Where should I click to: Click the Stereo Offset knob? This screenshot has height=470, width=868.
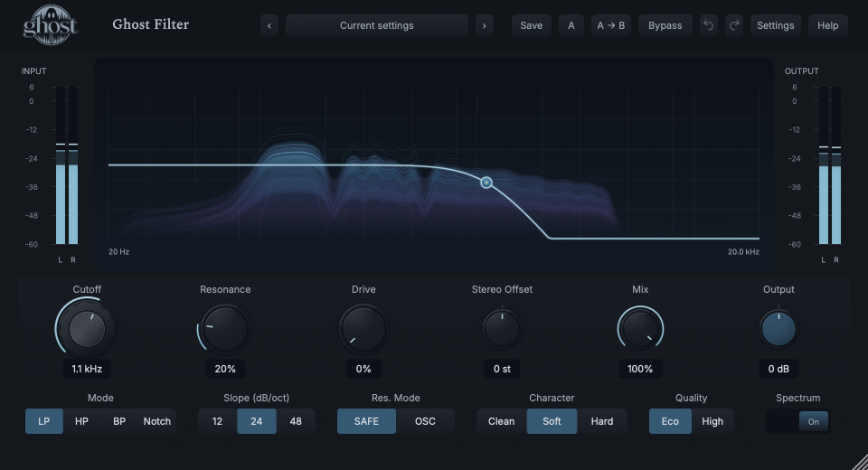click(502, 329)
